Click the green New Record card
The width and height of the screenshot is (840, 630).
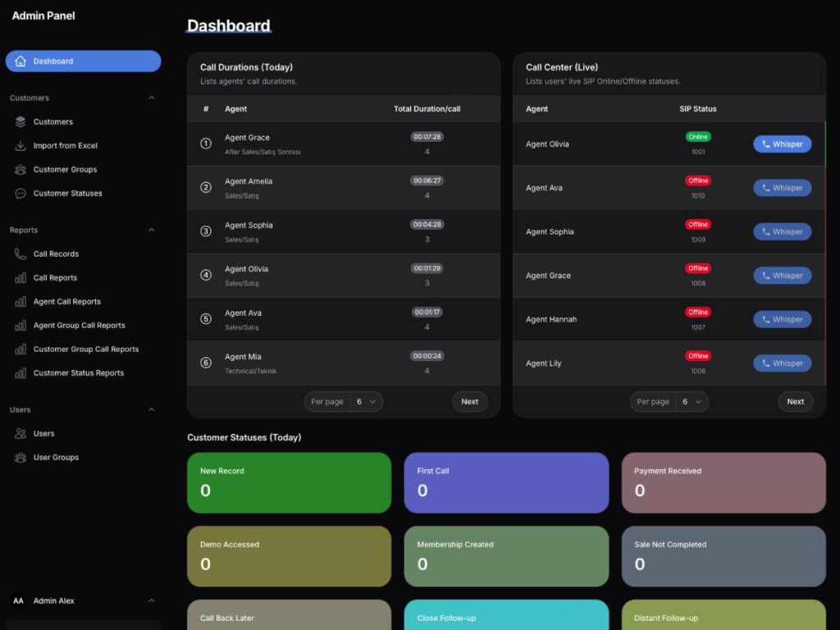click(290, 482)
